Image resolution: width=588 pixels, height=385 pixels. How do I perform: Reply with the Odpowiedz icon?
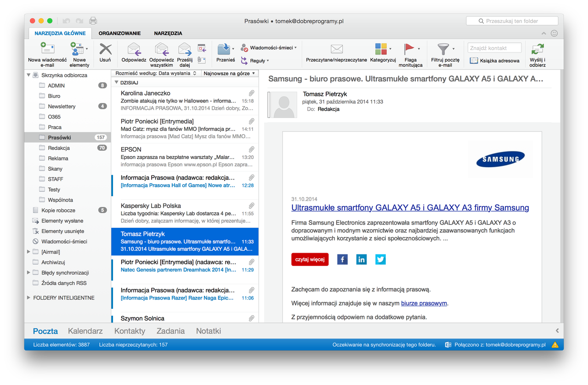134,52
